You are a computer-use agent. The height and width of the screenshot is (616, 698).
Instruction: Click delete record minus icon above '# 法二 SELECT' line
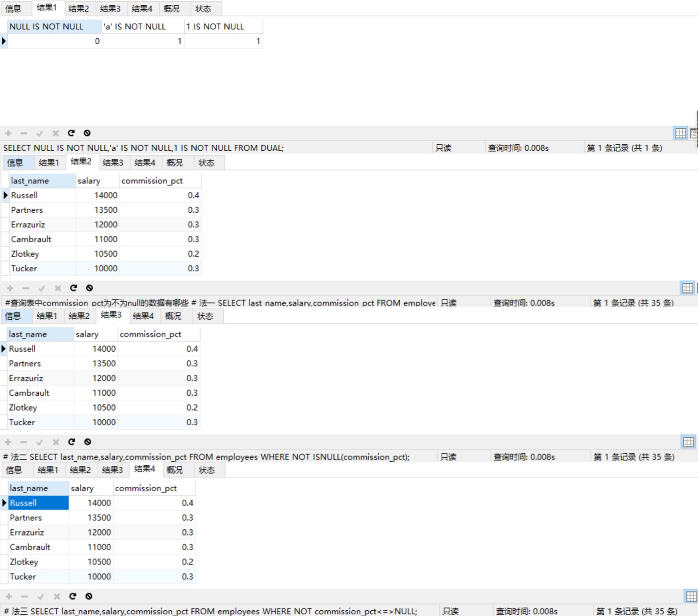[x=24, y=442]
